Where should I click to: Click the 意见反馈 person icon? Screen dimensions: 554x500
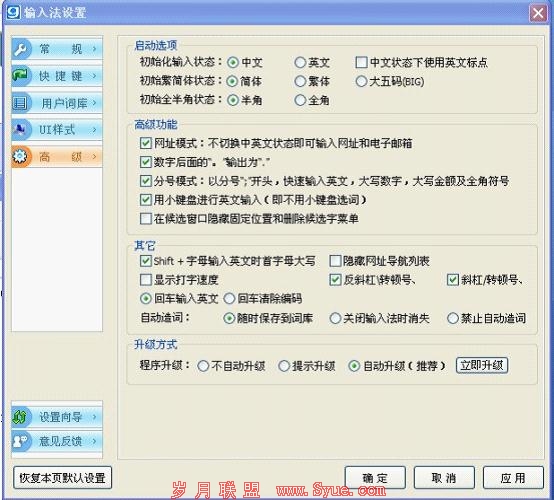point(20,441)
